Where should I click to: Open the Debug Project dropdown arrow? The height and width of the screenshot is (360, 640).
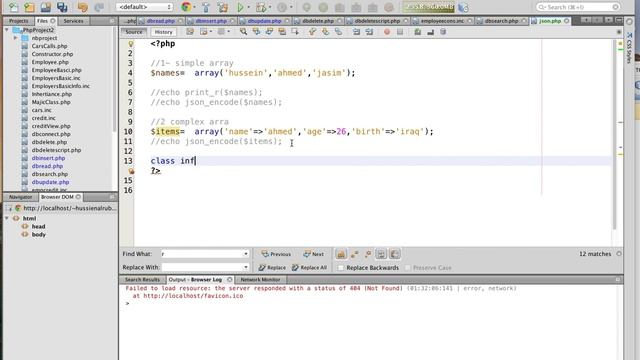(x=269, y=7)
